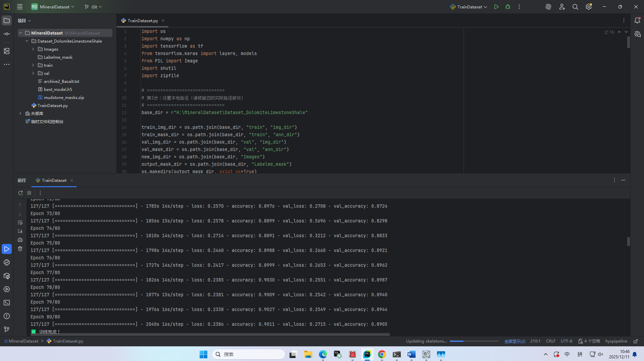Clear all console output with trash icon

pyautogui.click(x=20, y=249)
